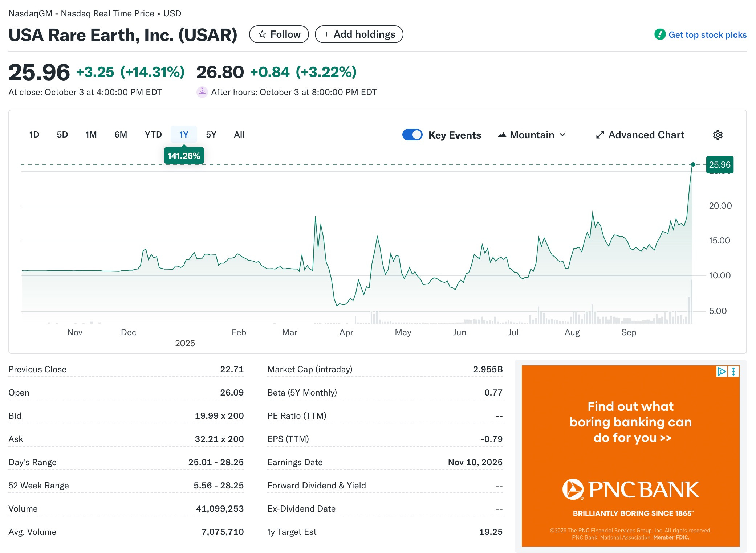Select the 6M time range

(121, 135)
